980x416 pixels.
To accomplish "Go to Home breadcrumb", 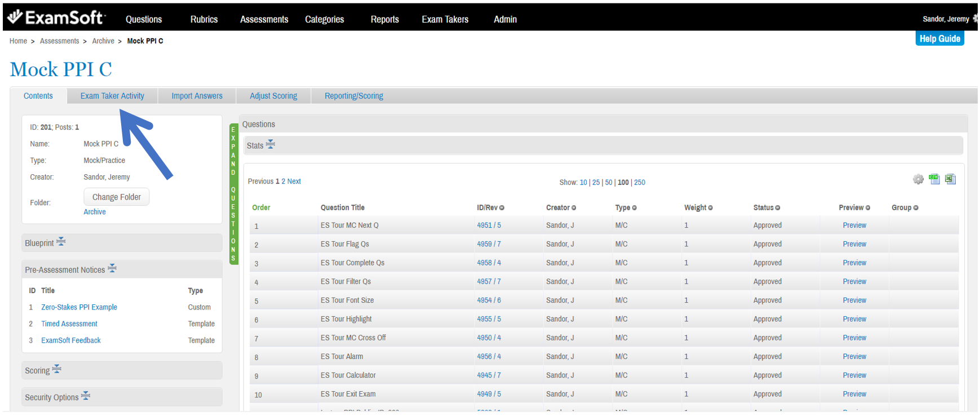I will (18, 41).
